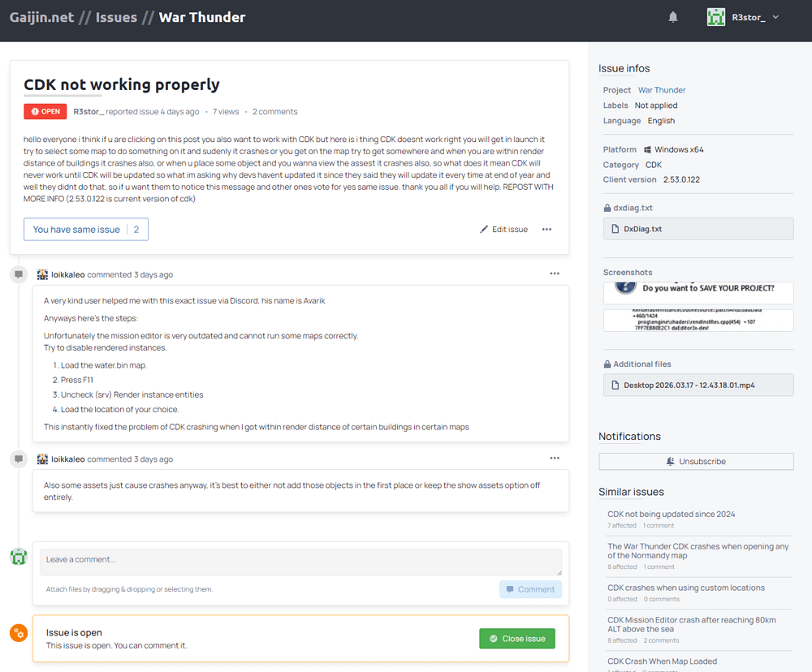Open first comment's three-dot menu
The height and width of the screenshot is (672, 812).
[x=555, y=274]
